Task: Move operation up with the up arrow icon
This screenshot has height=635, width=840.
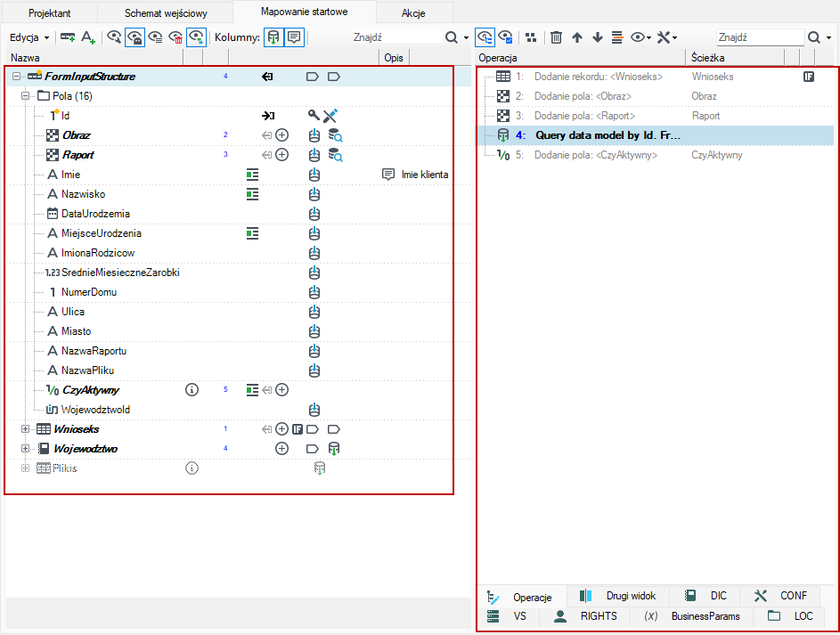Action: pyautogui.click(x=577, y=37)
